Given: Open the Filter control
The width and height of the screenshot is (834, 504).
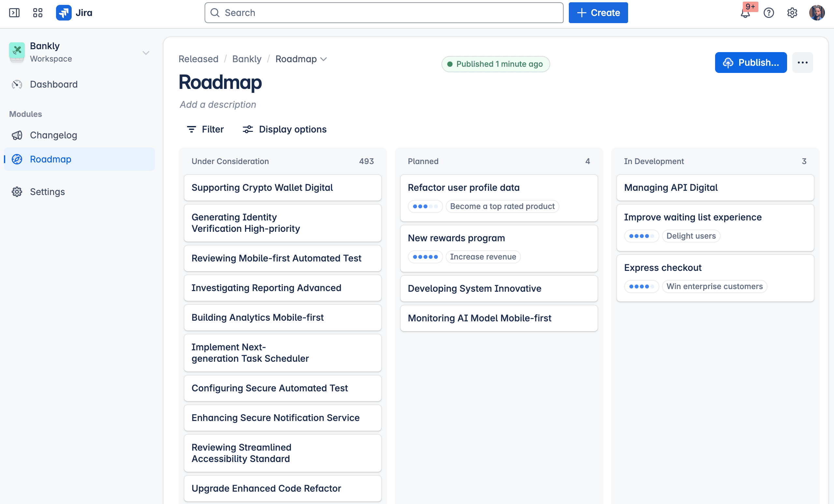Looking at the screenshot, I should click(205, 130).
